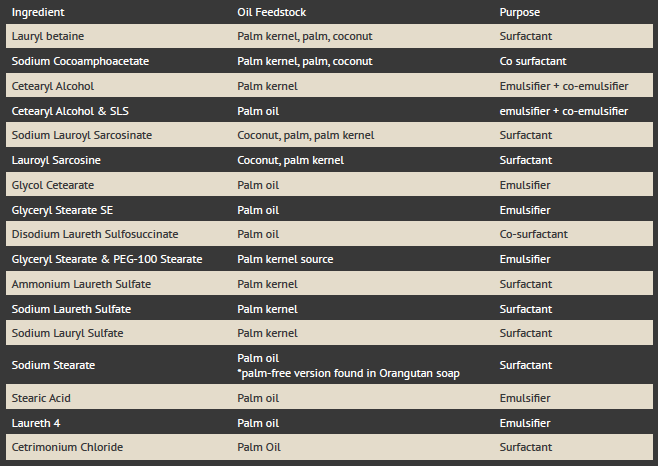Select the Sodium Cocoamphoacetate row name

tap(80, 61)
